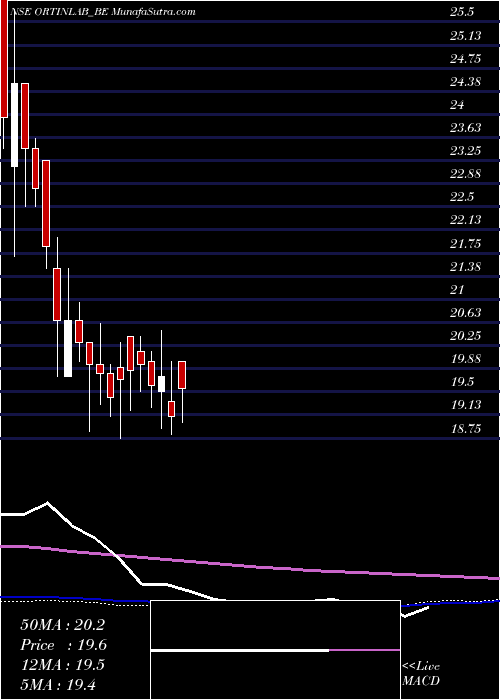Click the 18.75 price axis label
This screenshot has width=500, height=700.
pyautogui.click(x=466, y=429)
